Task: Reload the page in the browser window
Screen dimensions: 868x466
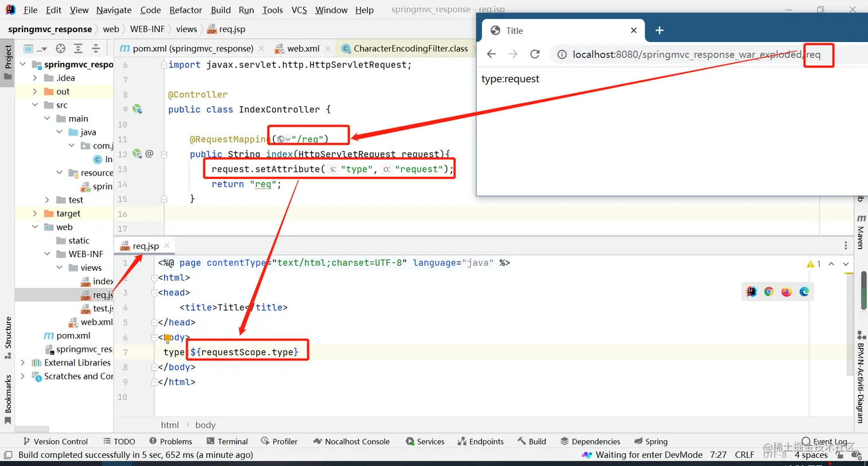Action: pyautogui.click(x=535, y=54)
